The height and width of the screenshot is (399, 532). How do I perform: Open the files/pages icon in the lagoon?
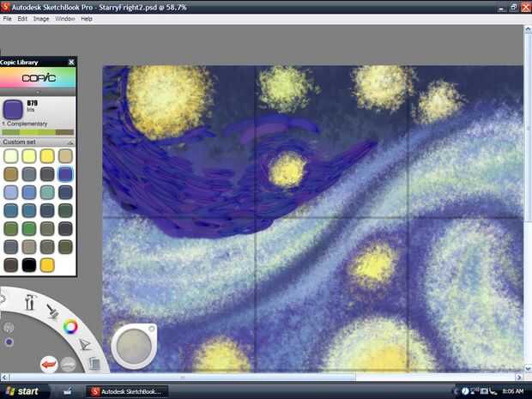pos(94,363)
